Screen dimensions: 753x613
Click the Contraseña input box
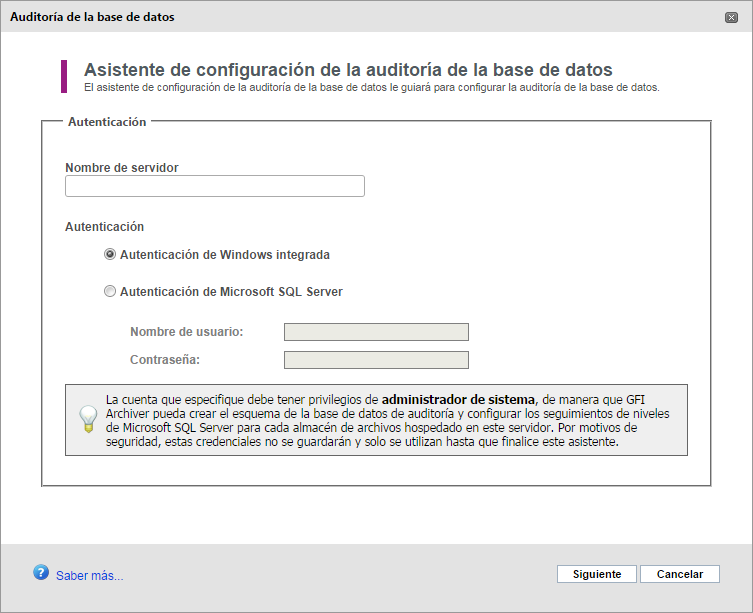(x=376, y=360)
